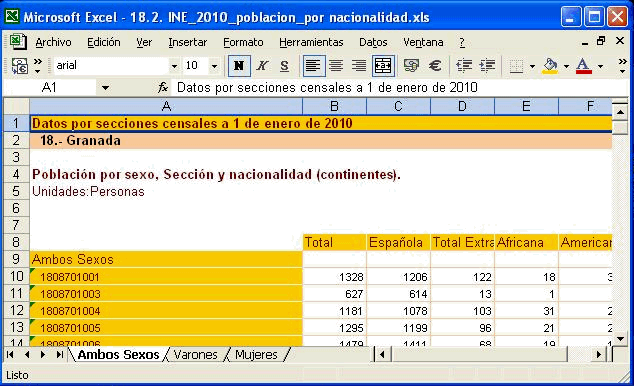
Task: Select the Española header cell
Action: 398,242
